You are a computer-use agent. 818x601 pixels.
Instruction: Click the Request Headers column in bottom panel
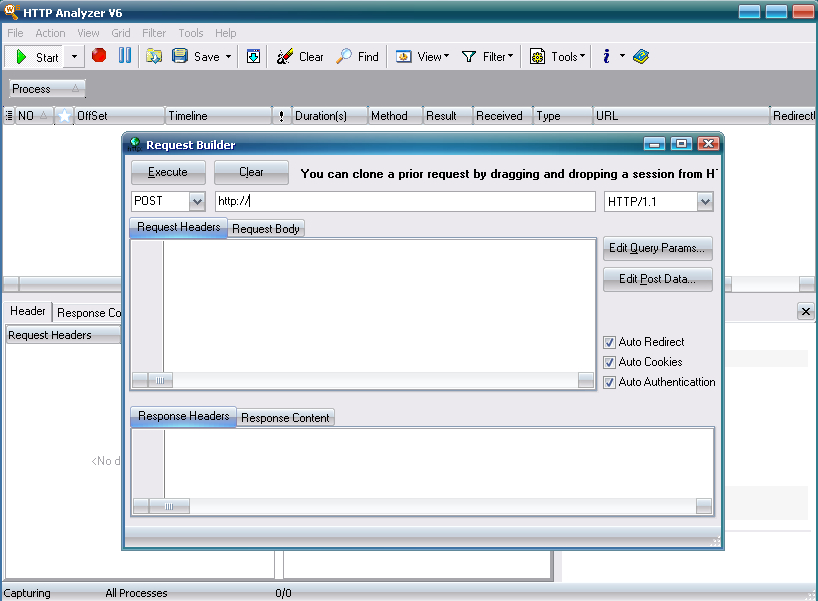click(x=63, y=335)
